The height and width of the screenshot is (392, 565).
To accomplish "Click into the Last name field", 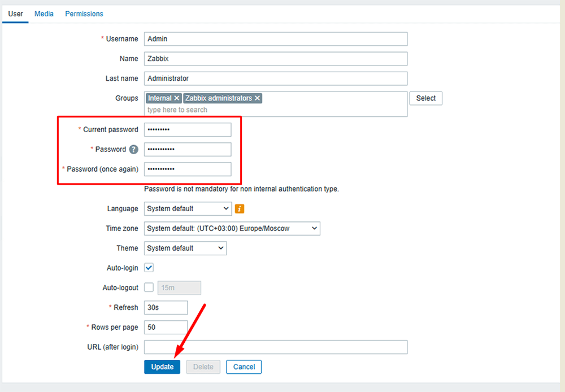I will tap(276, 79).
